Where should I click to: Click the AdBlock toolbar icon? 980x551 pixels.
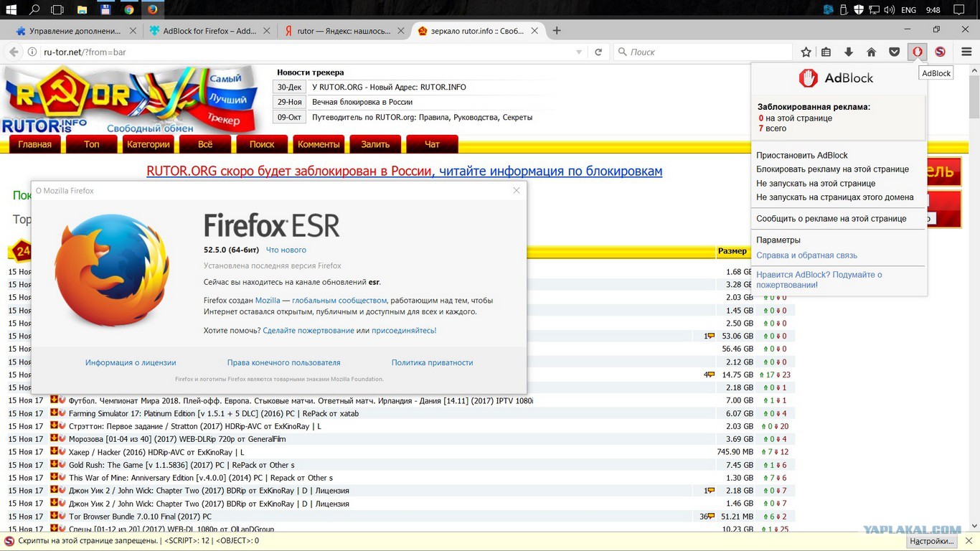[x=917, y=52]
